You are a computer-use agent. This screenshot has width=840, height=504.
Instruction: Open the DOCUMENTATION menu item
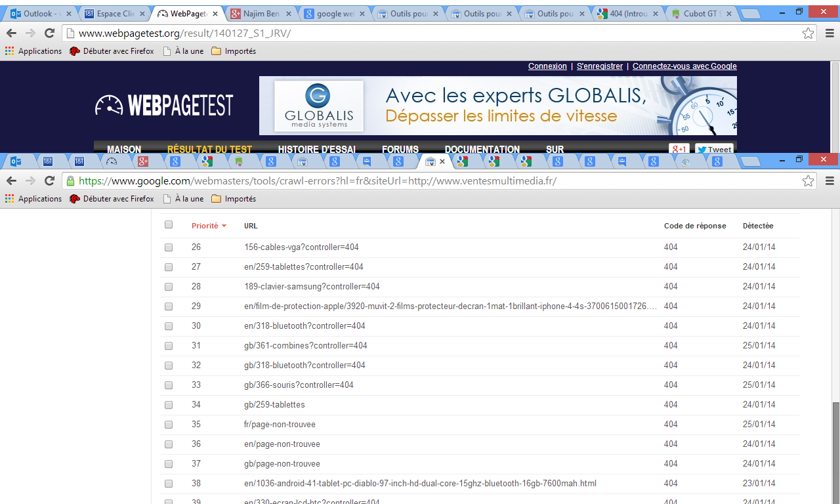pyautogui.click(x=482, y=150)
